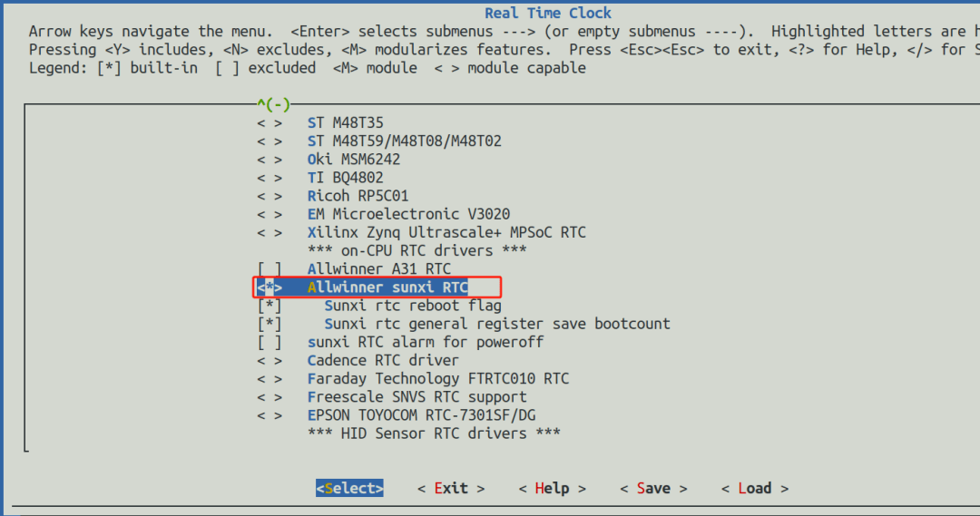Select the TI BQ4802 entry
Viewport: 980px width, 516px height.
click(x=346, y=178)
